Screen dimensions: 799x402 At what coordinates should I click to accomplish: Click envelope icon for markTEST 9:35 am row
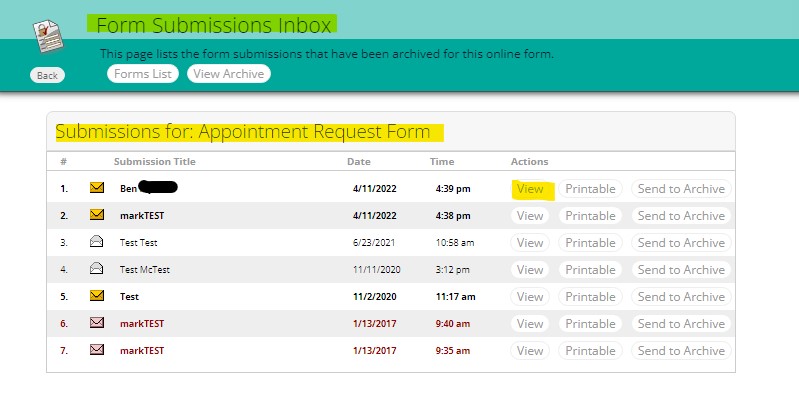97,350
